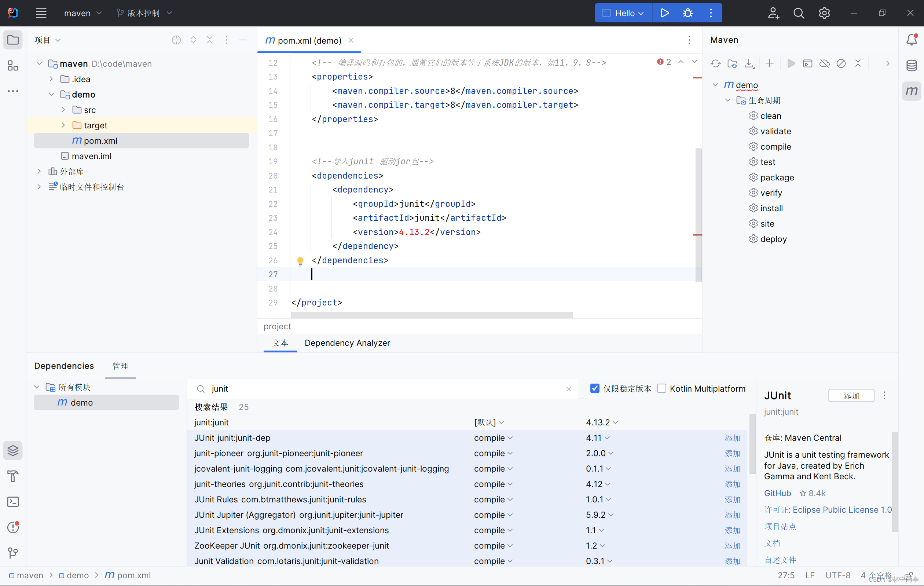Viewport: 924px width, 586px height.
Task: Open more run actions menu
Action: pos(711,13)
